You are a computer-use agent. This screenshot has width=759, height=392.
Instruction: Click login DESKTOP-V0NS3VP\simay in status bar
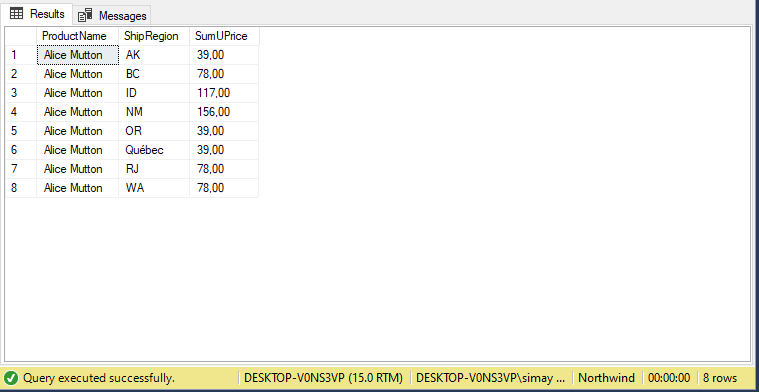tap(490, 378)
